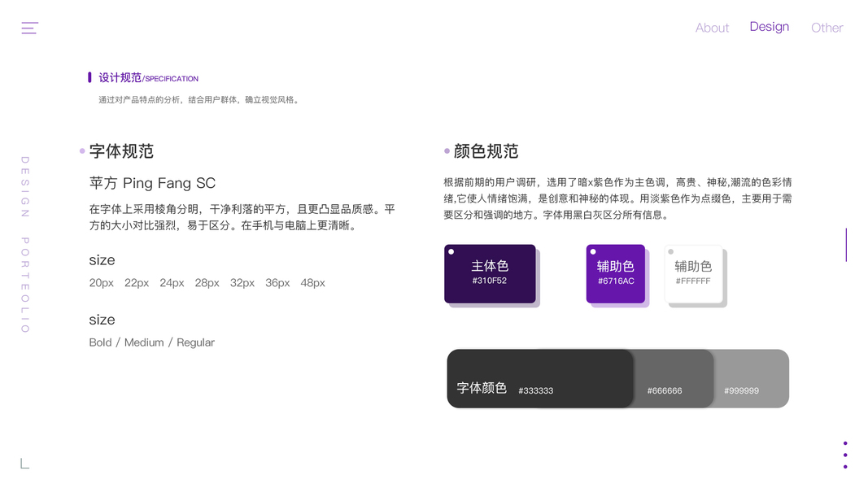Go to the About page

click(712, 28)
